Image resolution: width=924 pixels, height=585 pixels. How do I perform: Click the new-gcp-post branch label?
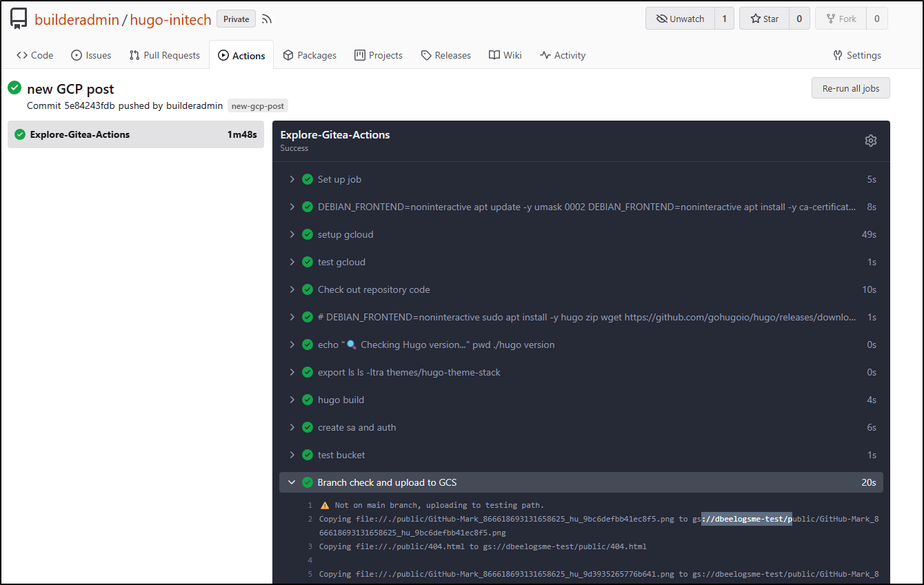click(258, 106)
